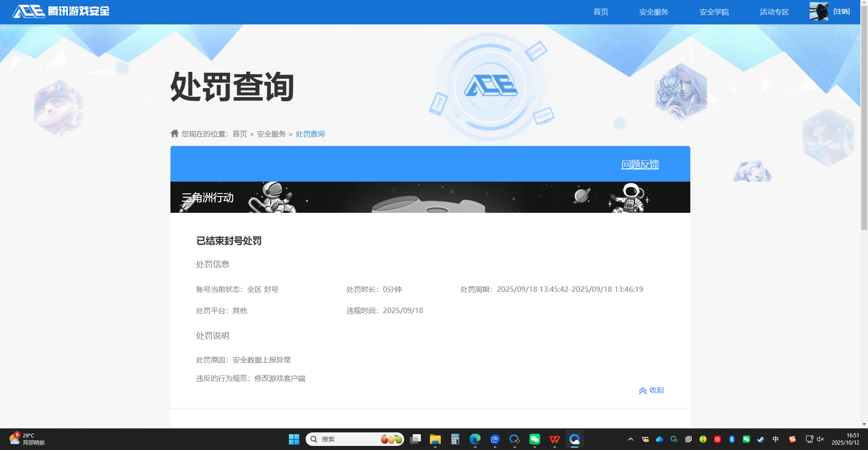Expand hidden icons in the system tray
Viewport: 868px width, 450px height.
pos(630,439)
